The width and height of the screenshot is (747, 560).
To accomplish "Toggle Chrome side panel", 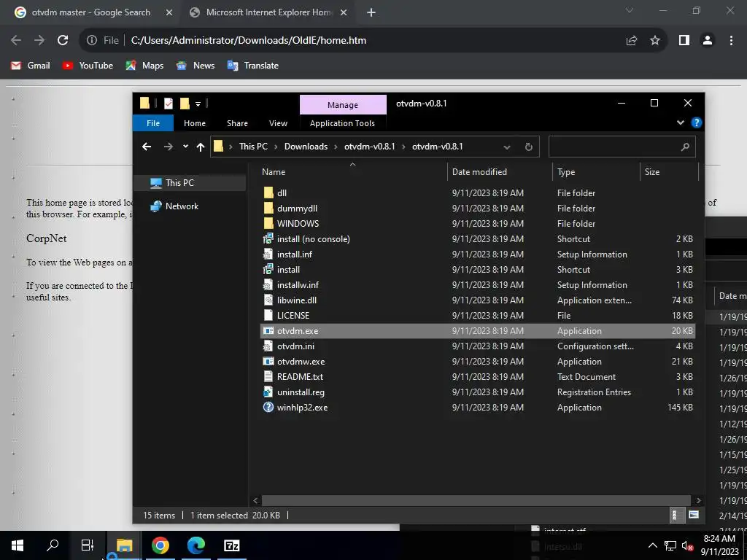I will [x=684, y=41].
